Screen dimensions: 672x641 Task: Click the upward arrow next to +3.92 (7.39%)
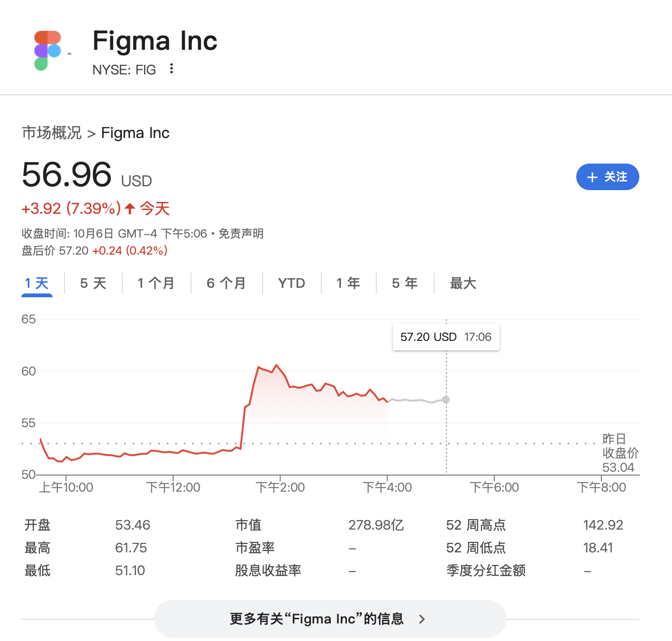click(129, 209)
